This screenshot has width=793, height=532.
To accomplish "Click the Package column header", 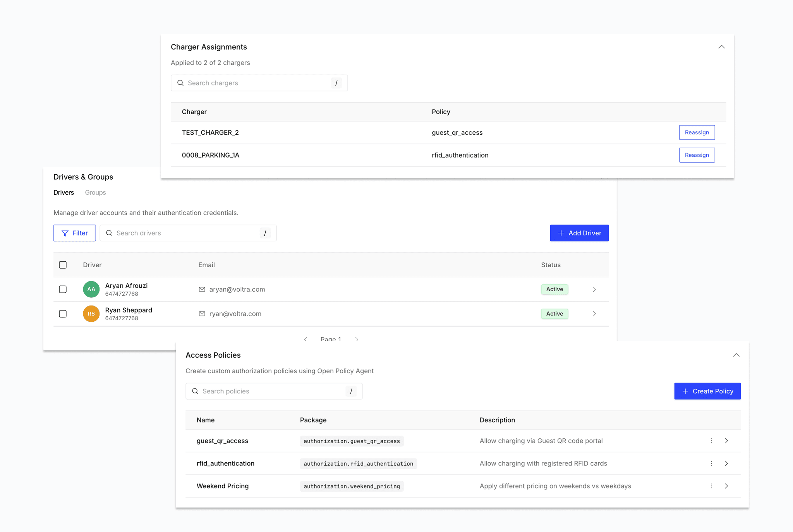I will tap(313, 420).
